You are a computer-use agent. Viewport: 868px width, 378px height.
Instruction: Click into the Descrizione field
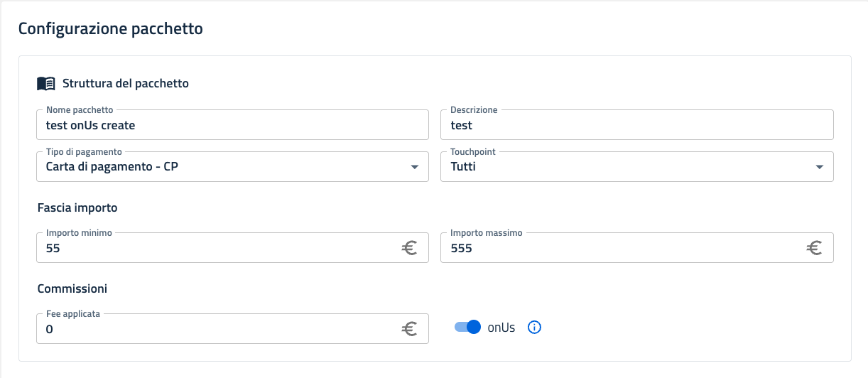[636, 125]
